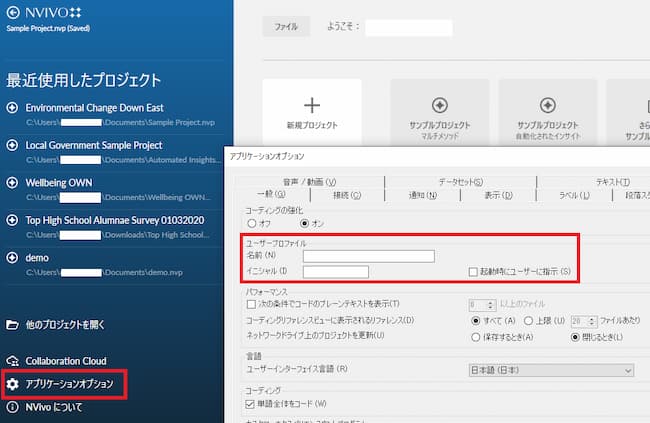Screen dimensions: 650x423
Task: Open Environmental Change Down East project title
Action: 95,108
